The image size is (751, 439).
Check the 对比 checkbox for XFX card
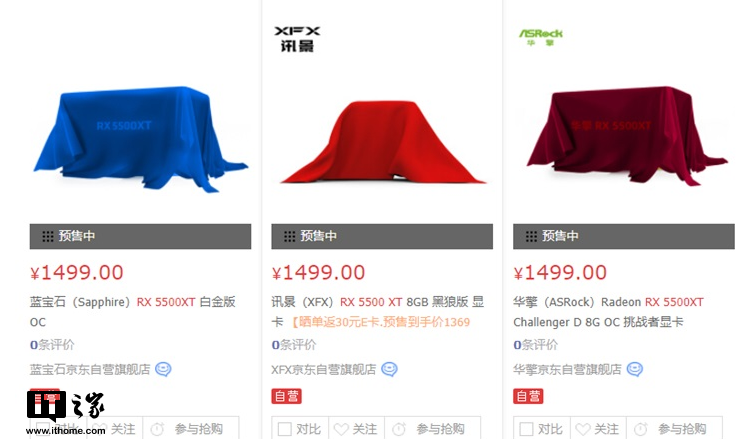point(284,429)
